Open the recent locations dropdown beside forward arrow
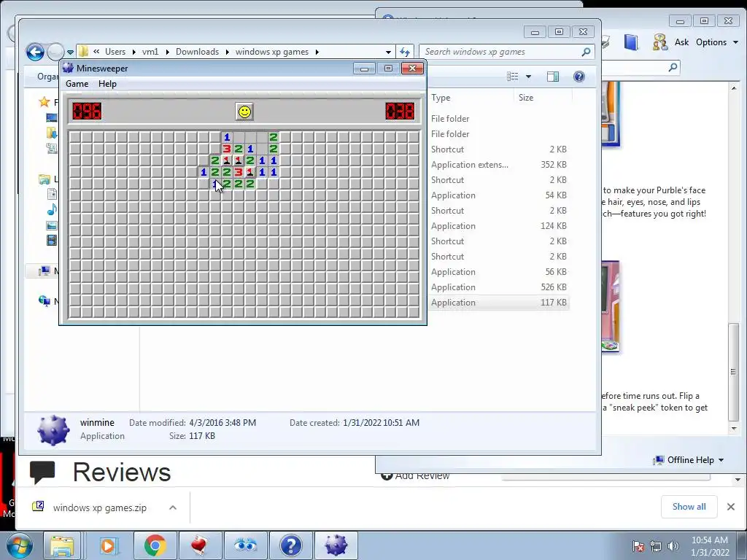The height and width of the screenshot is (560, 747). pos(70,52)
